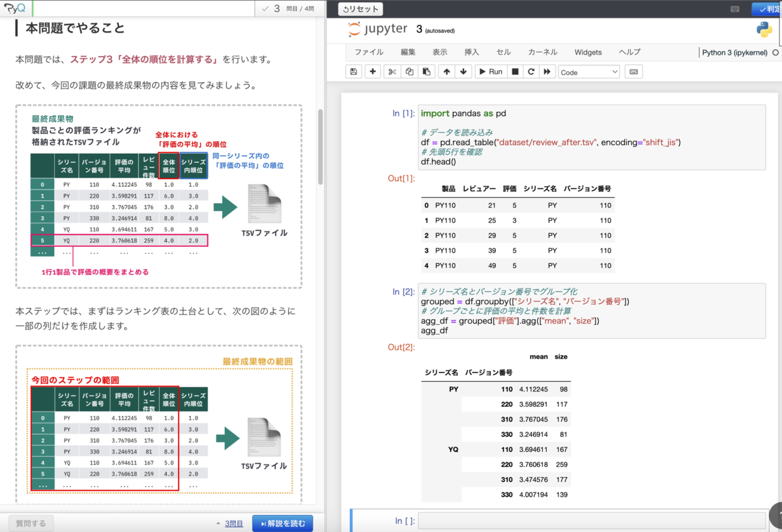Click the PyQ logo icon
The image size is (782, 532).
[x=14, y=8]
